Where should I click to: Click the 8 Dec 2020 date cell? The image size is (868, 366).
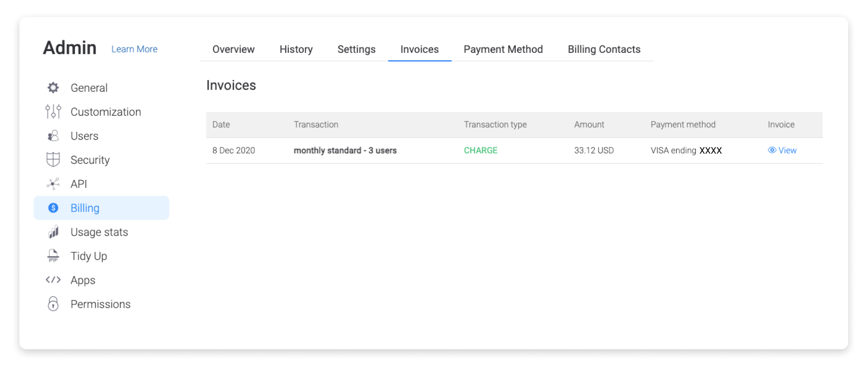234,150
